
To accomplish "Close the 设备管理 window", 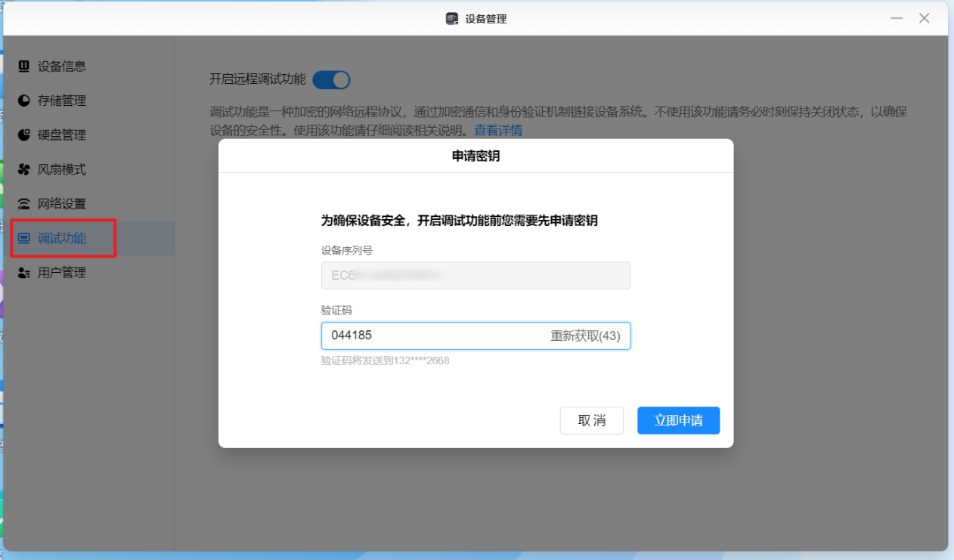I will (x=925, y=18).
